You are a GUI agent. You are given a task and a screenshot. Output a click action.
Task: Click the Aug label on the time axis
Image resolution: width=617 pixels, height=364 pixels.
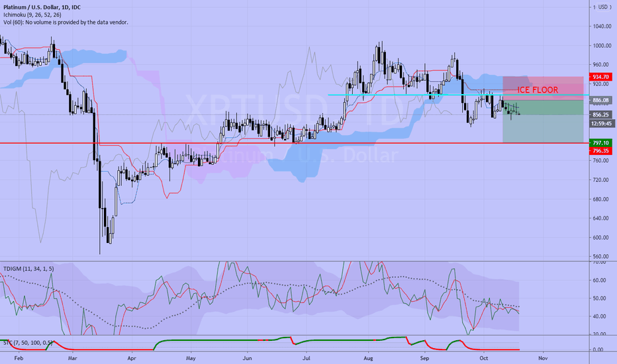[x=368, y=359]
